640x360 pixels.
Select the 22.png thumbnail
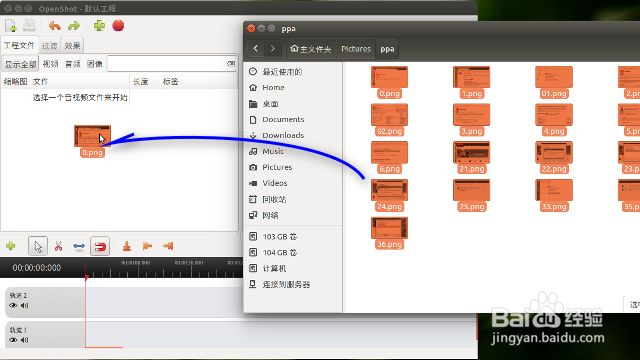pyautogui.click(x=554, y=152)
